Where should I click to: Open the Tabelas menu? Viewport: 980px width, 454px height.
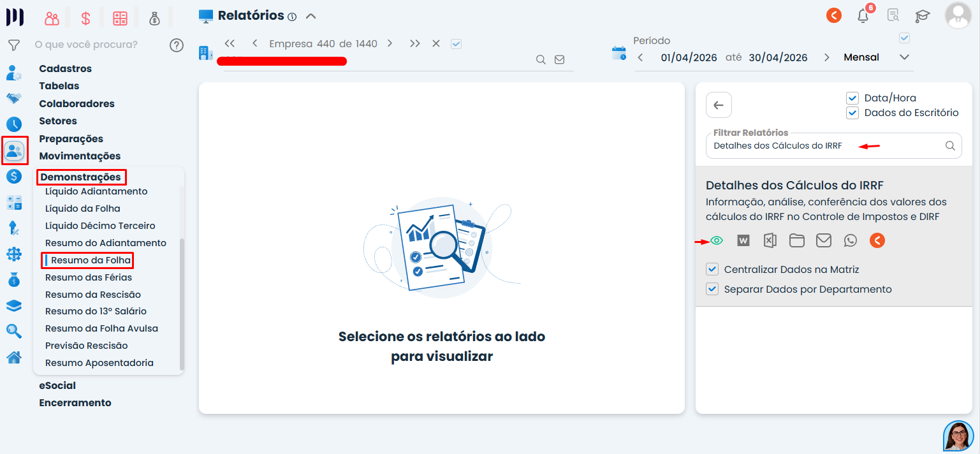(x=59, y=85)
